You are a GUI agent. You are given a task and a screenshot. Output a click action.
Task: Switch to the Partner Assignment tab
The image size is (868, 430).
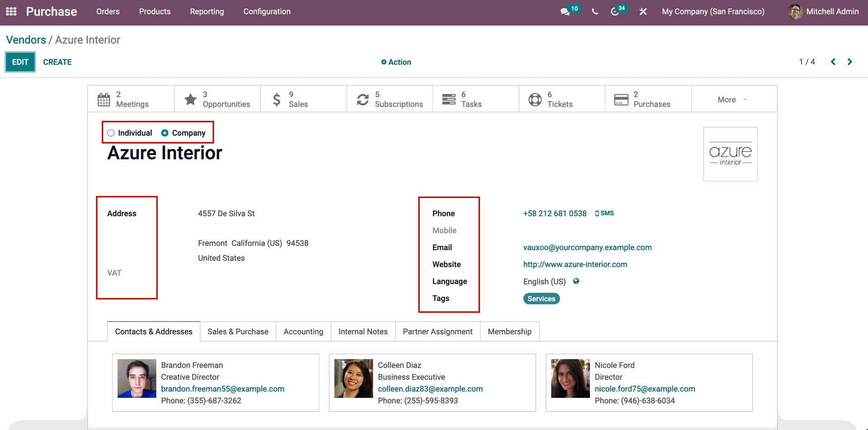(x=438, y=331)
